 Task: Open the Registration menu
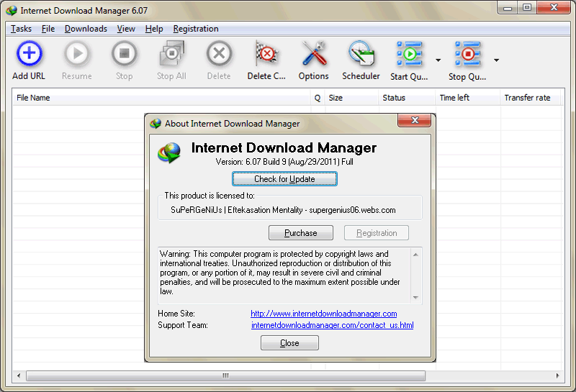click(x=196, y=29)
